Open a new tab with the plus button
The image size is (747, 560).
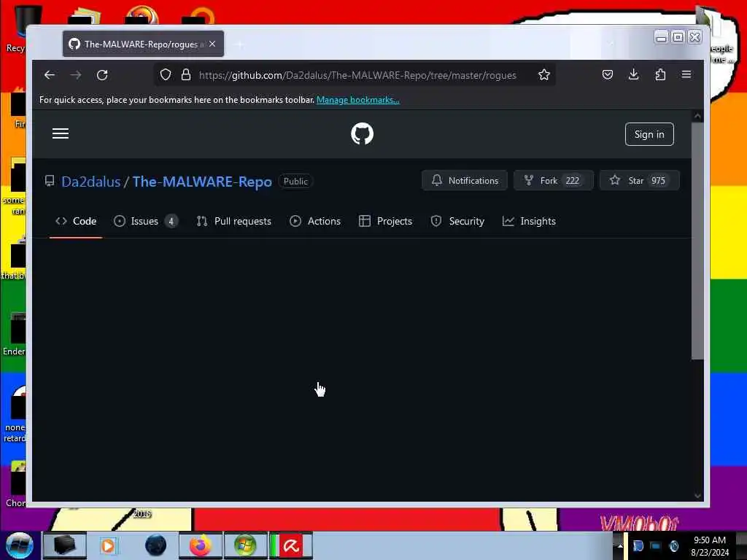pos(239,44)
